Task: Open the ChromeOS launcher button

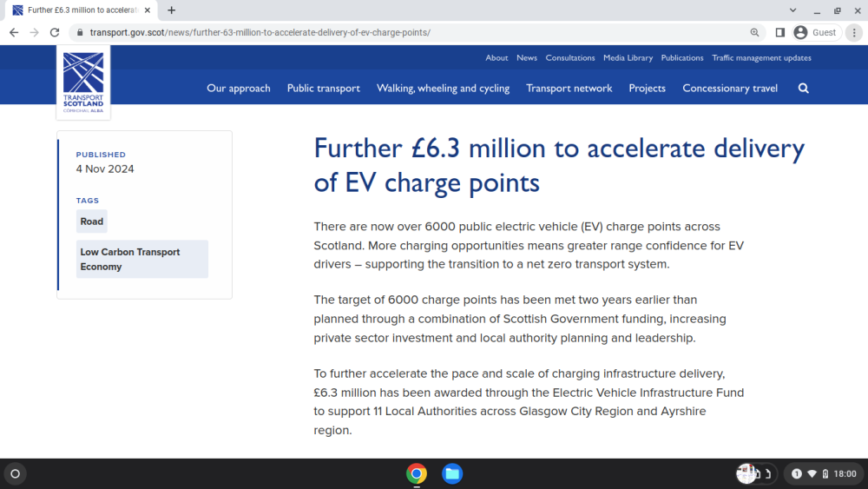Action: [x=16, y=473]
